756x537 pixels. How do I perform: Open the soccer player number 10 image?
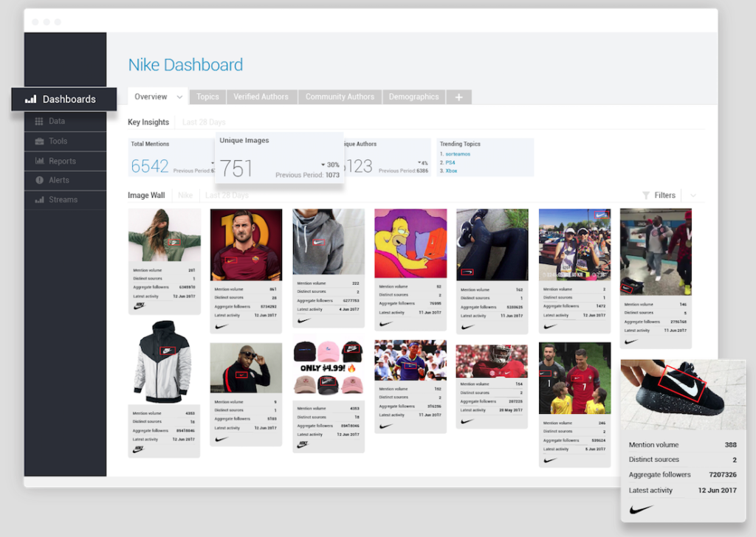click(x=246, y=245)
